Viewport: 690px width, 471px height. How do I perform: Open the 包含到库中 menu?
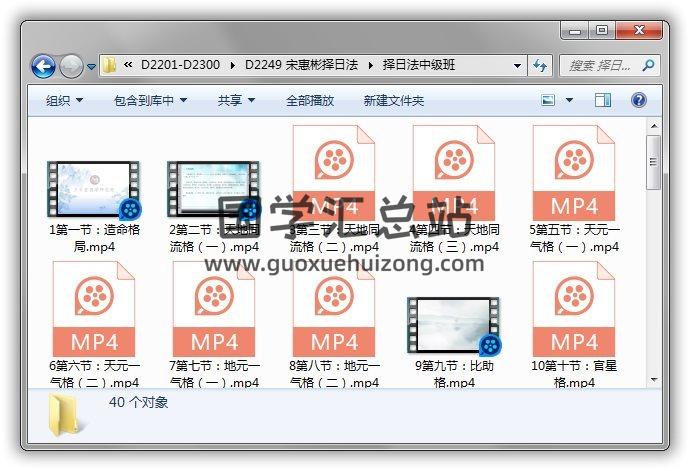click(x=150, y=101)
